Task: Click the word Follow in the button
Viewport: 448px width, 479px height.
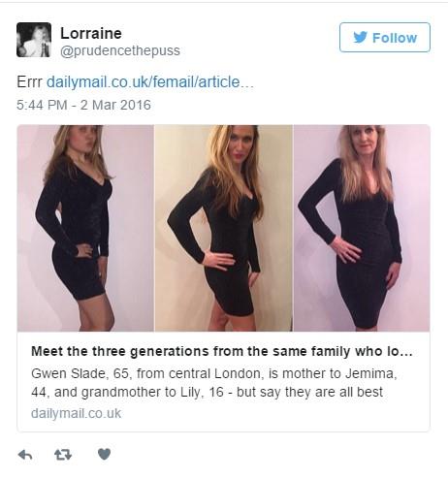Action: click(395, 38)
